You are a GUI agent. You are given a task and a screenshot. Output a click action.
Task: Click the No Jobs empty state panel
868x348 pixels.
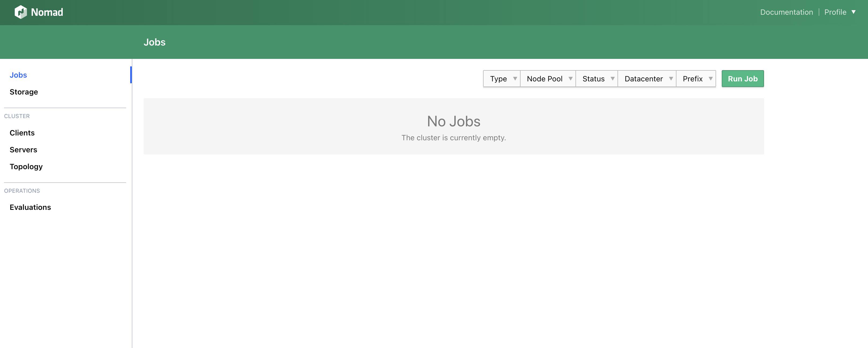(x=454, y=126)
